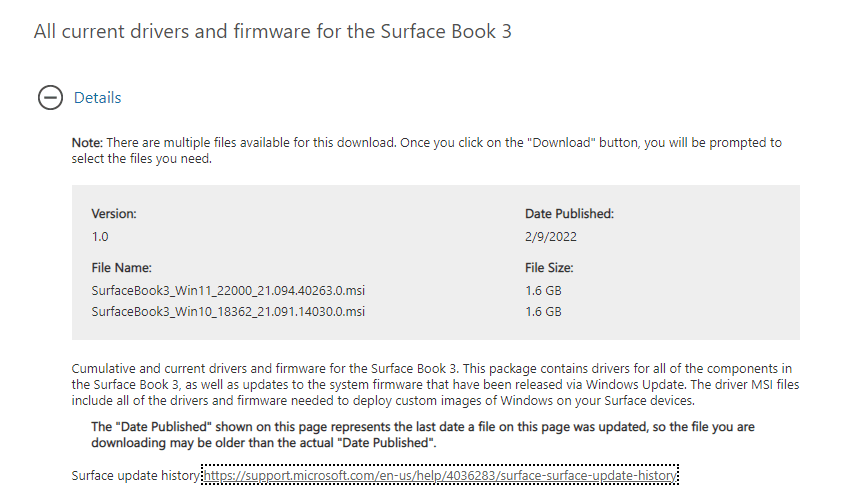
Task: Select the Version label
Action: (x=114, y=214)
